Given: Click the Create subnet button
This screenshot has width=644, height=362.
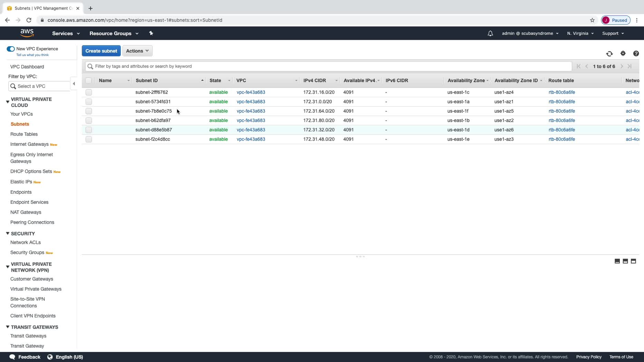Looking at the screenshot, I should 101,51.
